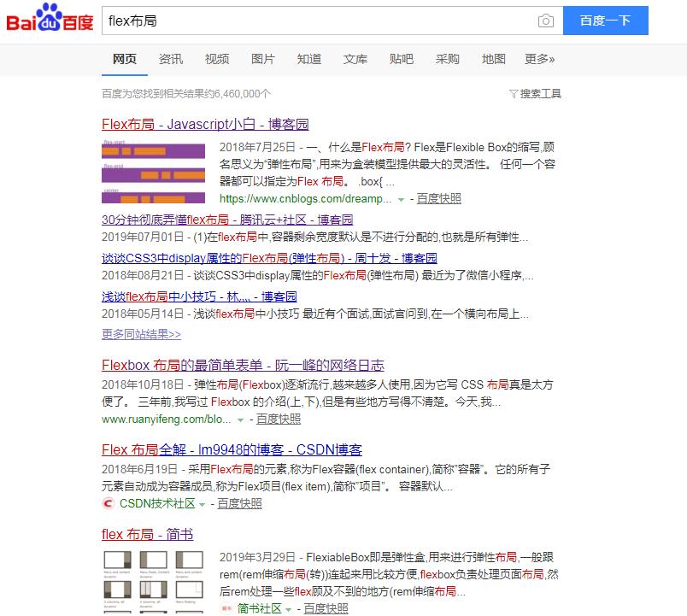Image resolution: width=687 pixels, height=616 pixels.
Task: Click 简书社区 source link
Action: (x=259, y=608)
